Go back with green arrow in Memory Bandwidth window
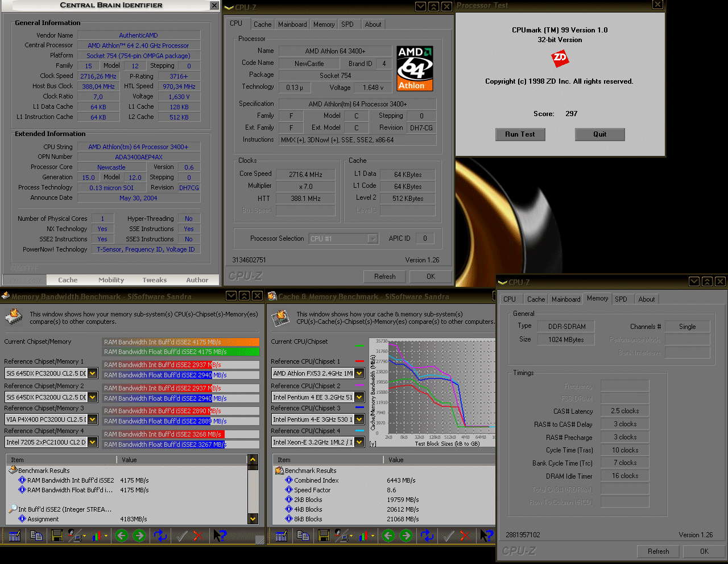Viewport: 728px width, 564px height. (x=121, y=536)
